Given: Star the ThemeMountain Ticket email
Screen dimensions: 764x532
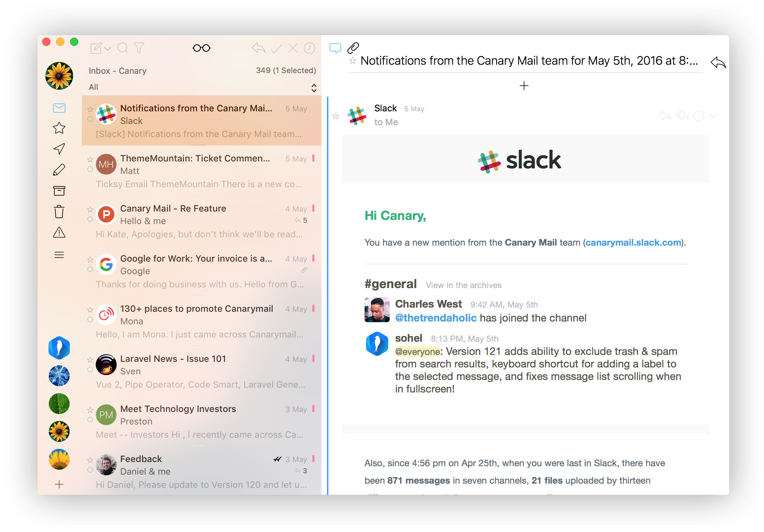Looking at the screenshot, I should click(90, 159).
